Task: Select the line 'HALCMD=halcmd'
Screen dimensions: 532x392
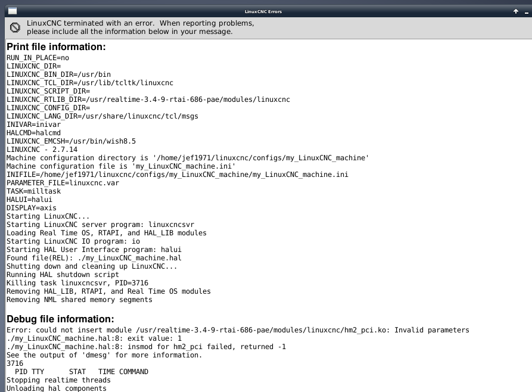Action: pyautogui.click(x=33, y=133)
